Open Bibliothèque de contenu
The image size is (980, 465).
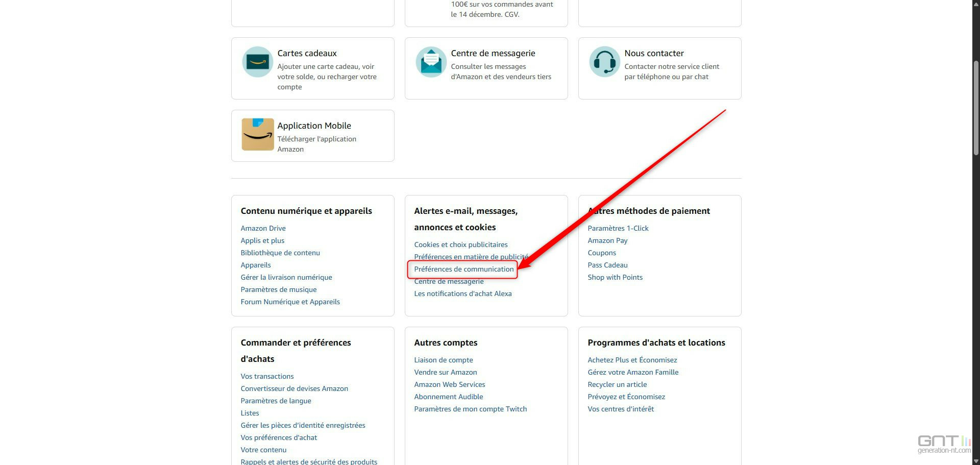click(x=280, y=253)
